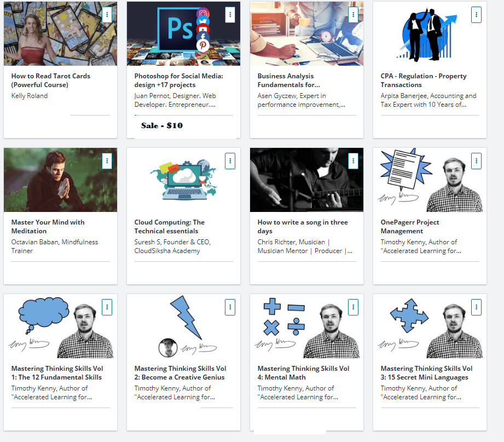Viewport: 504px width, 442px height.
Task: Open three-dot menu on Photoshop course card
Action: (x=230, y=15)
